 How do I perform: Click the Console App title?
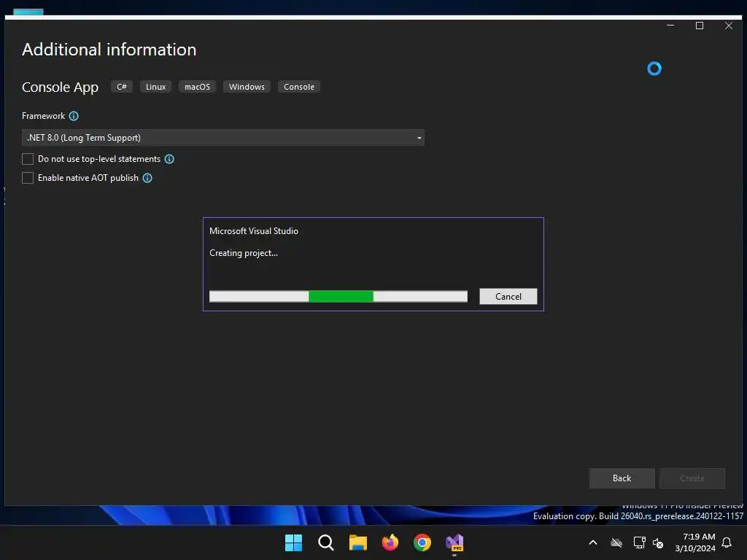[60, 87]
